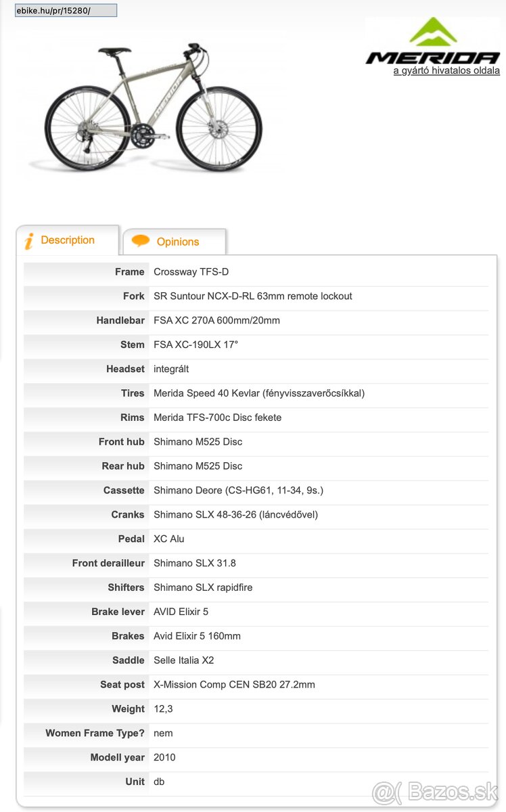This screenshot has height=812, width=506.
Task: Click the Merida TFS-700c rims value
Action: click(217, 418)
